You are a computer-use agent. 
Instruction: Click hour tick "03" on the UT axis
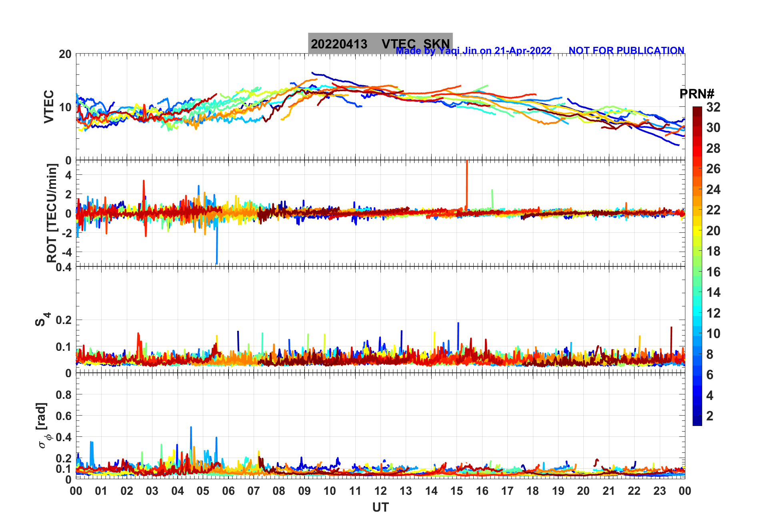pyautogui.click(x=152, y=491)
